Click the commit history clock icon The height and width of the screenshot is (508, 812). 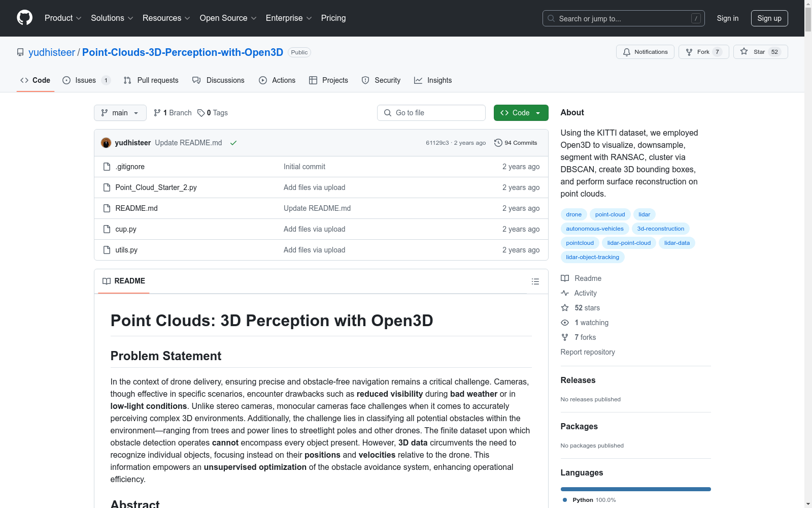pos(498,143)
